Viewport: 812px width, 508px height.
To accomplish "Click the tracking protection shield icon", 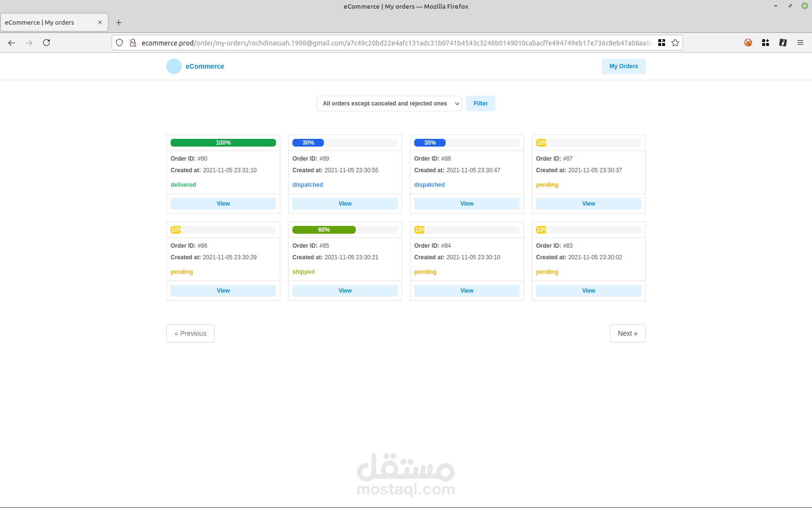I will [119, 43].
